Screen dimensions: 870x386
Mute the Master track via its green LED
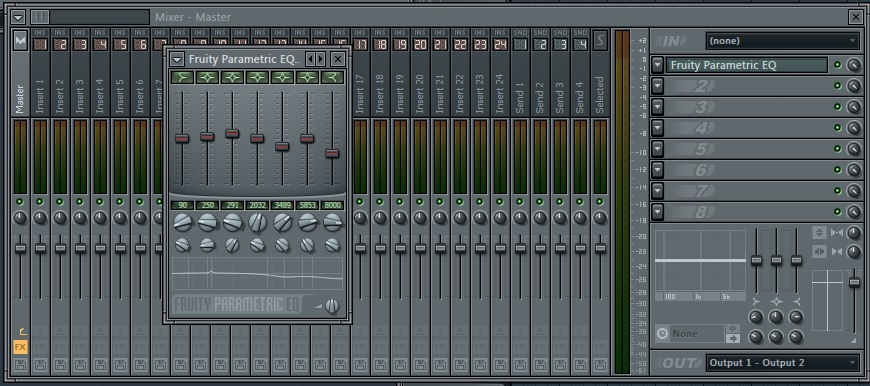(21, 202)
